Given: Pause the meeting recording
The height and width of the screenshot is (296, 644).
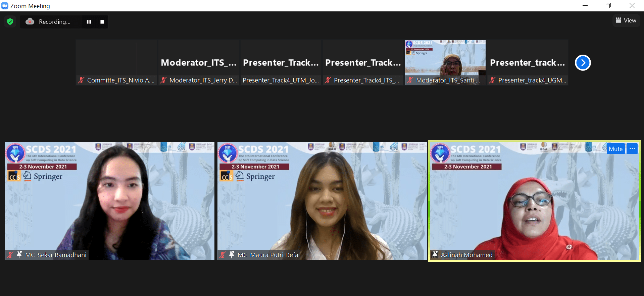Looking at the screenshot, I should point(89,22).
